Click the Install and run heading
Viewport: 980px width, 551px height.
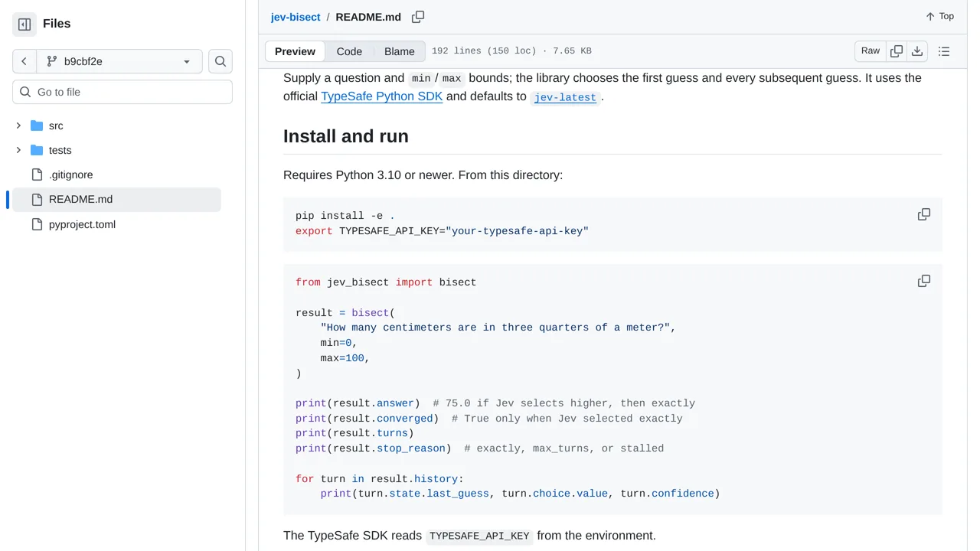click(346, 136)
